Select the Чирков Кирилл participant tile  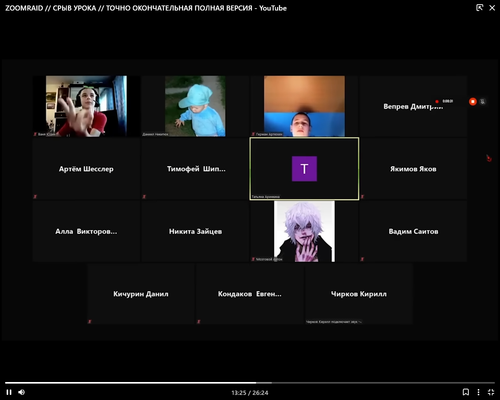pos(359,294)
